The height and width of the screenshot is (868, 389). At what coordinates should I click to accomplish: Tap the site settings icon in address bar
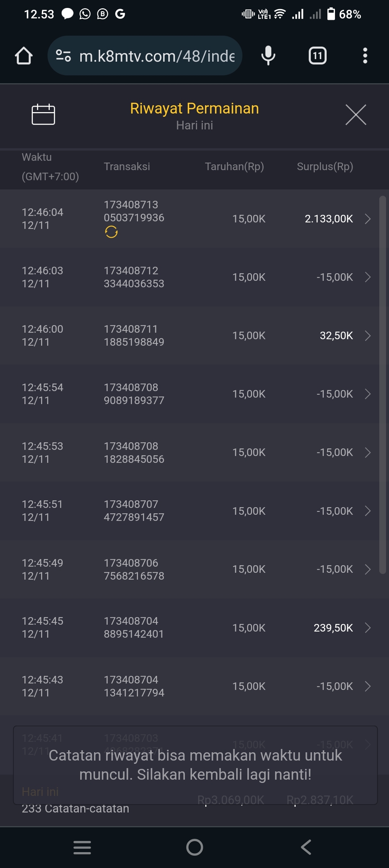point(63,56)
